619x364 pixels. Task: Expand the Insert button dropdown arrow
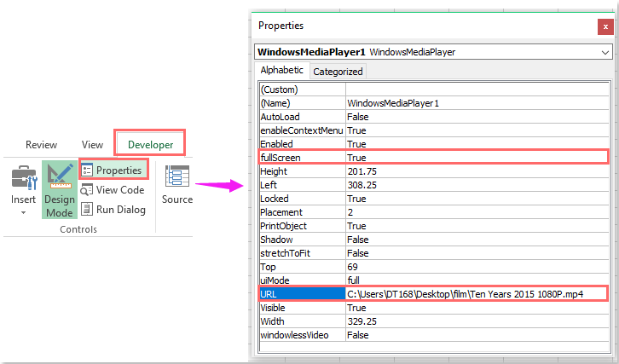23,213
